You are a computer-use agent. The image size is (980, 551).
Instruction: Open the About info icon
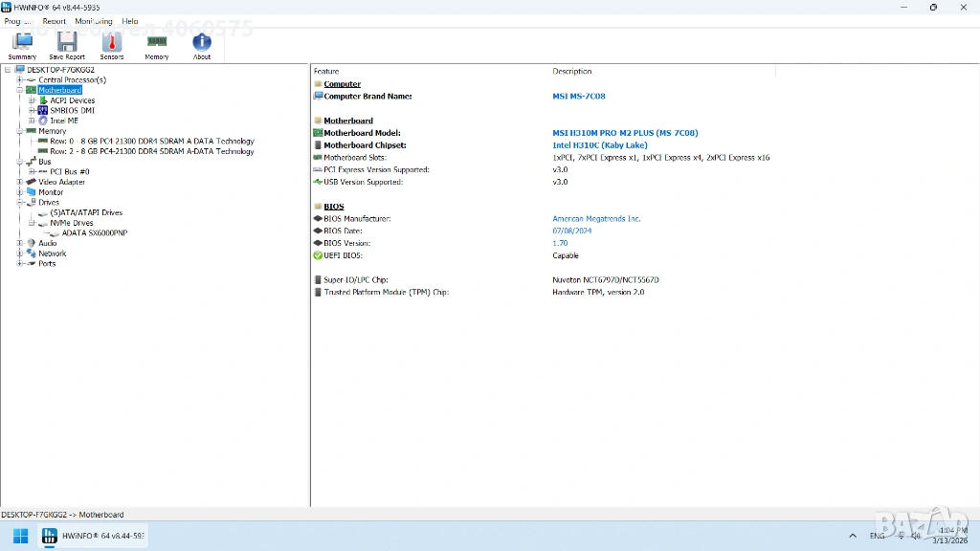click(202, 45)
